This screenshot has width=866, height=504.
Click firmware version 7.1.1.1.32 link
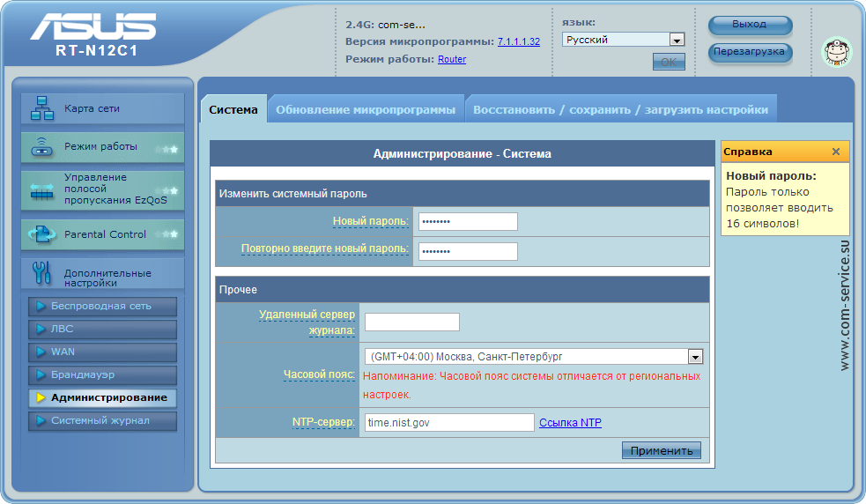pos(518,41)
